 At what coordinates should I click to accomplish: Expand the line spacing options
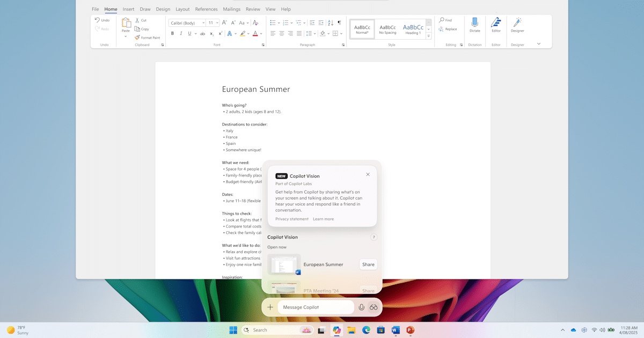point(313,33)
